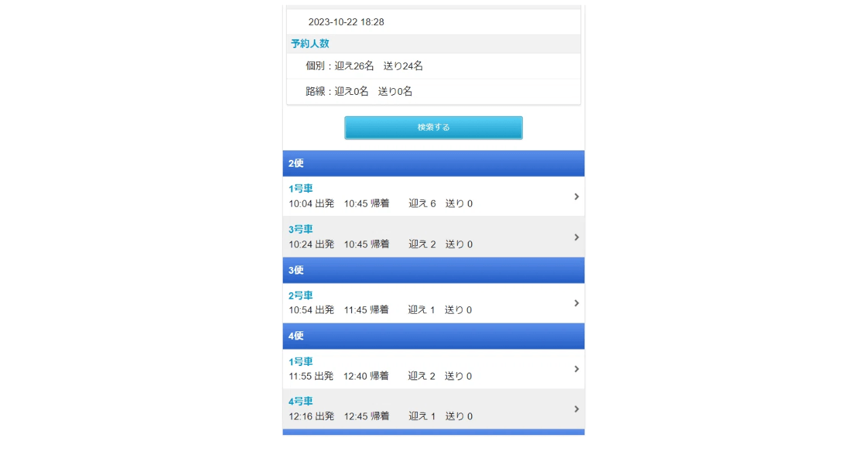Click the 2便 section header
Image resolution: width=868 pixels, height=454 pixels.
[x=433, y=163]
